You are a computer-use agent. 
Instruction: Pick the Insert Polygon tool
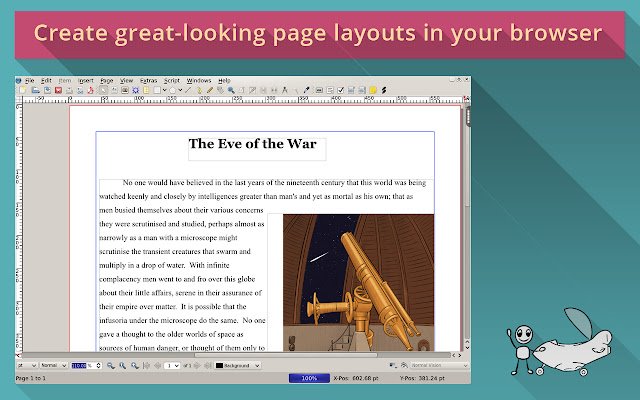pos(172,90)
